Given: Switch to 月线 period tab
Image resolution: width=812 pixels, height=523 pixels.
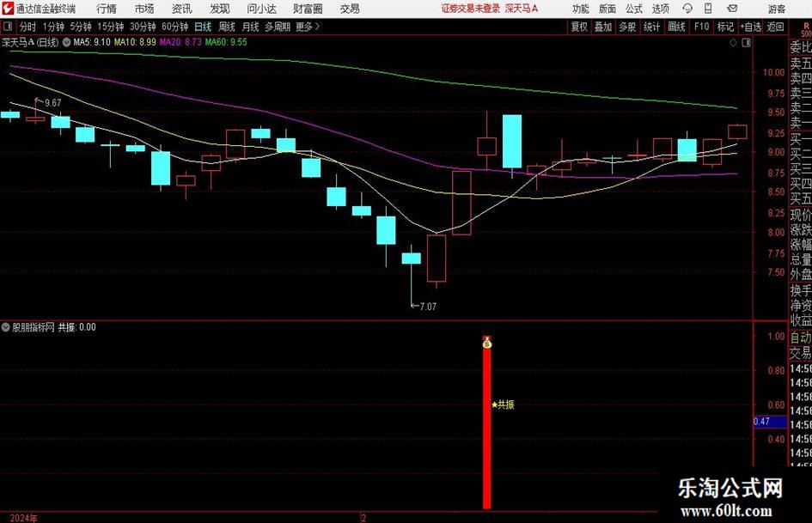Looking at the screenshot, I should coord(250,27).
